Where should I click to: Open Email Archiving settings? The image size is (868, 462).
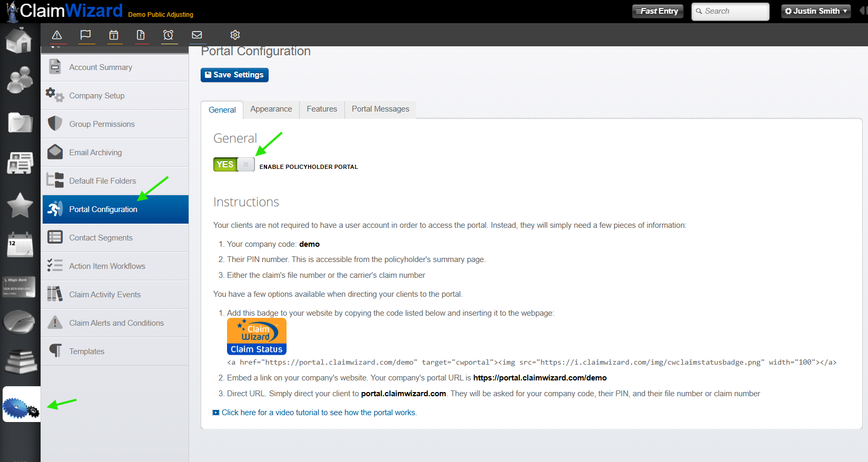[115, 153]
